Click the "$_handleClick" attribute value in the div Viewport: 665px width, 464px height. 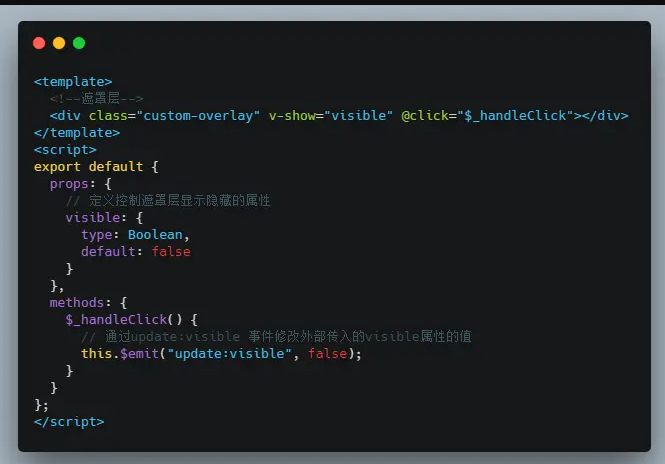coord(515,115)
